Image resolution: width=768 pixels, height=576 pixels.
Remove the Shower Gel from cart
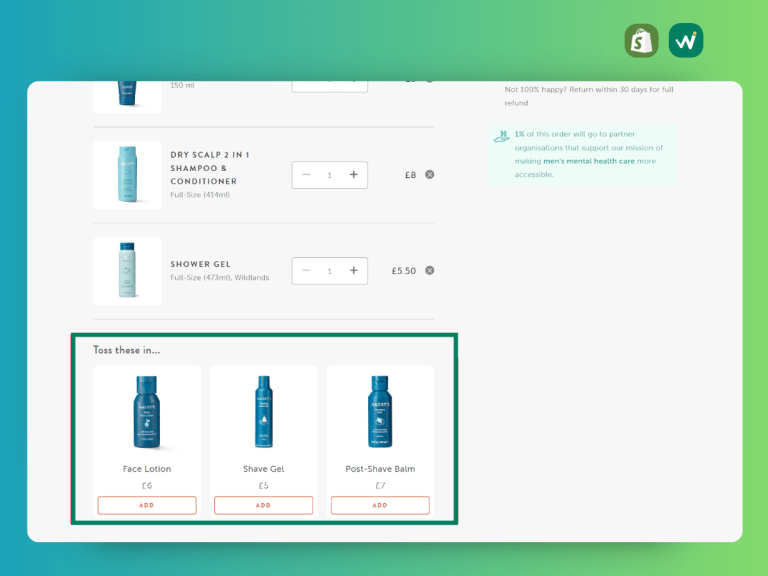click(x=430, y=270)
